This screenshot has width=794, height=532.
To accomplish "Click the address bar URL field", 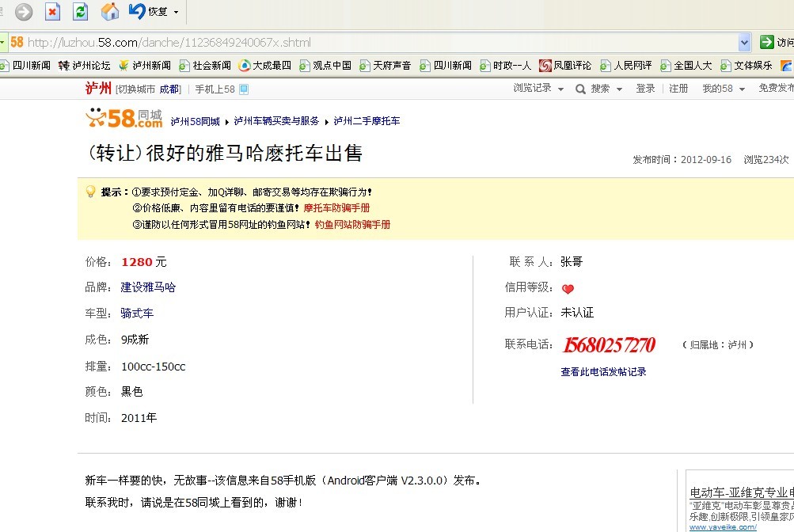I will tap(380, 42).
